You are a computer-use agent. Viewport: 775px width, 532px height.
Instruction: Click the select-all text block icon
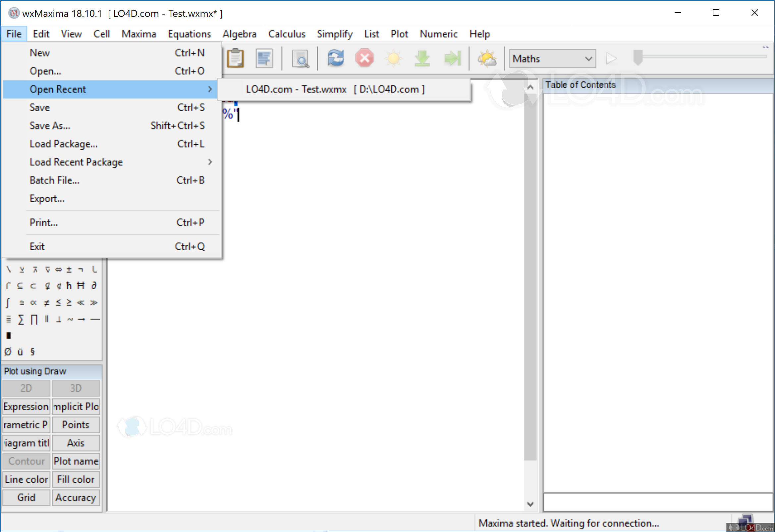coord(264,59)
